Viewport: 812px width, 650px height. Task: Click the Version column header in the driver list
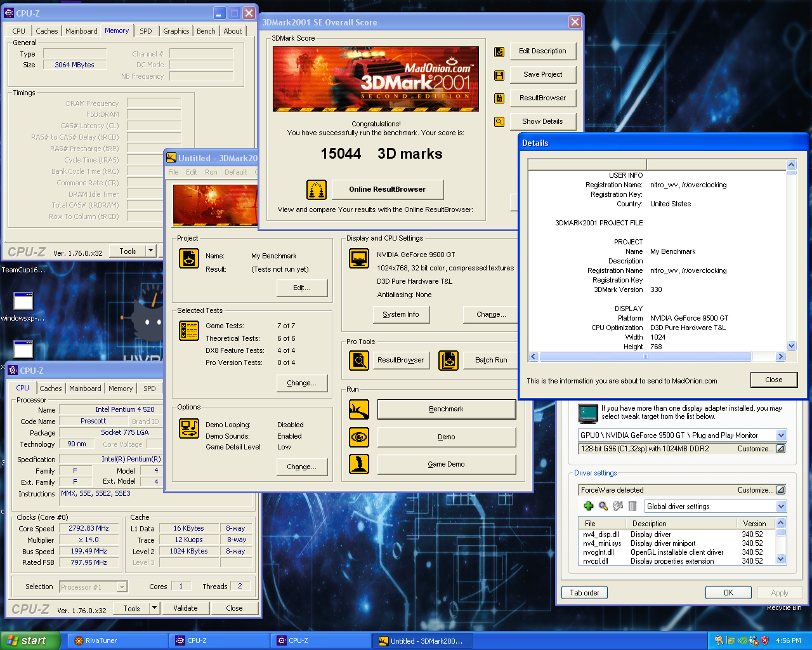click(x=755, y=524)
